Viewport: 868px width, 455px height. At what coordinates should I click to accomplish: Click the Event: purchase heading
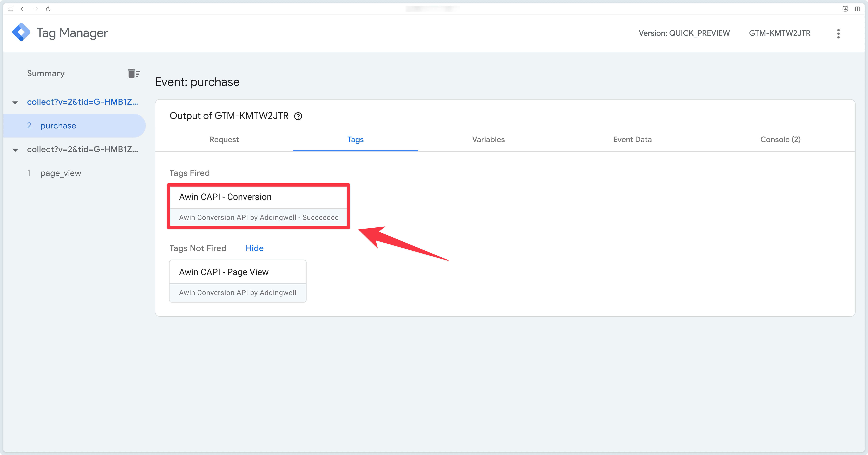198,82
